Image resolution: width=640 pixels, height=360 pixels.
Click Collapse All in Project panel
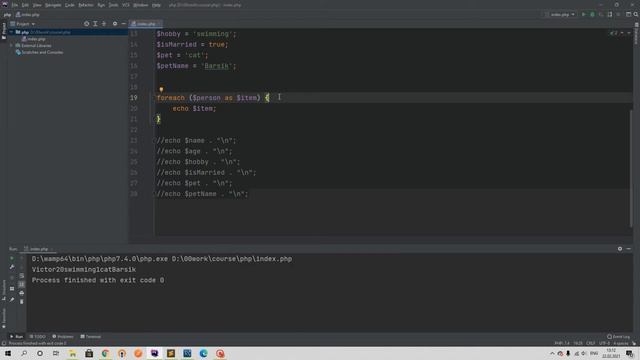point(104,24)
